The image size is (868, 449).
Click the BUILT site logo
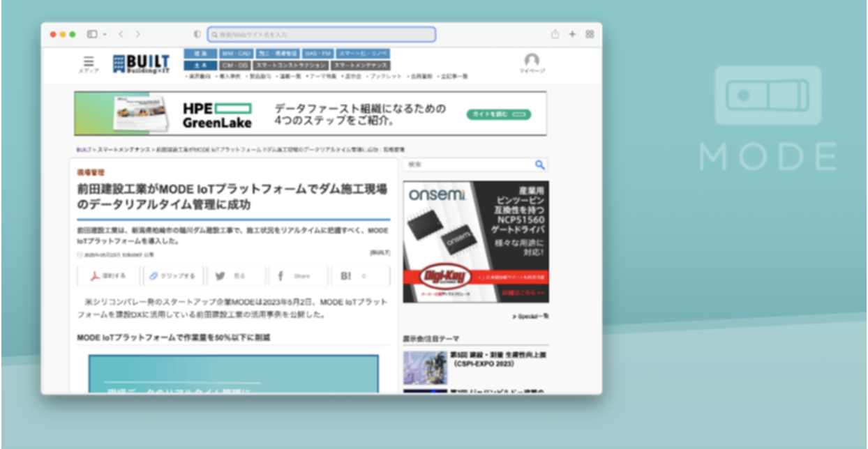point(141,63)
